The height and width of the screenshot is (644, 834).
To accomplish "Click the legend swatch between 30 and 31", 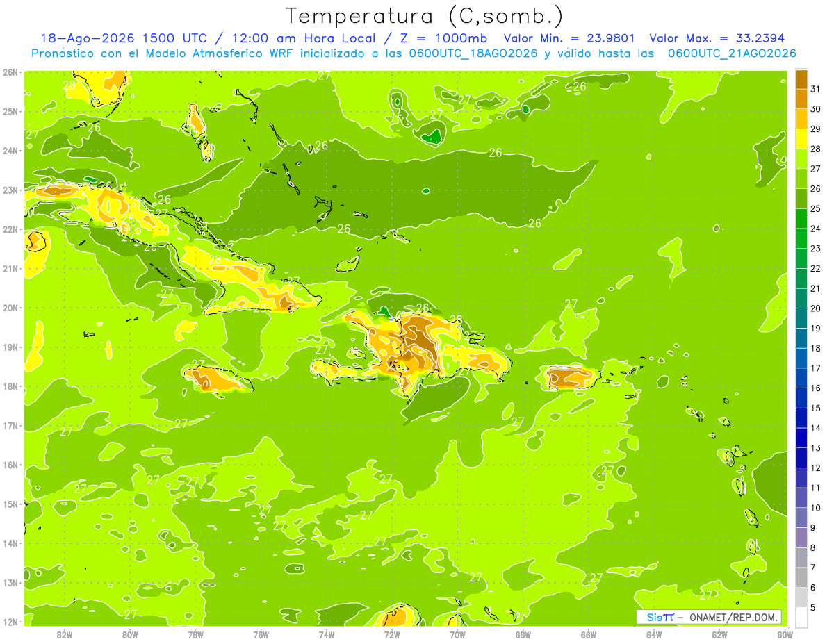I will point(801,99).
